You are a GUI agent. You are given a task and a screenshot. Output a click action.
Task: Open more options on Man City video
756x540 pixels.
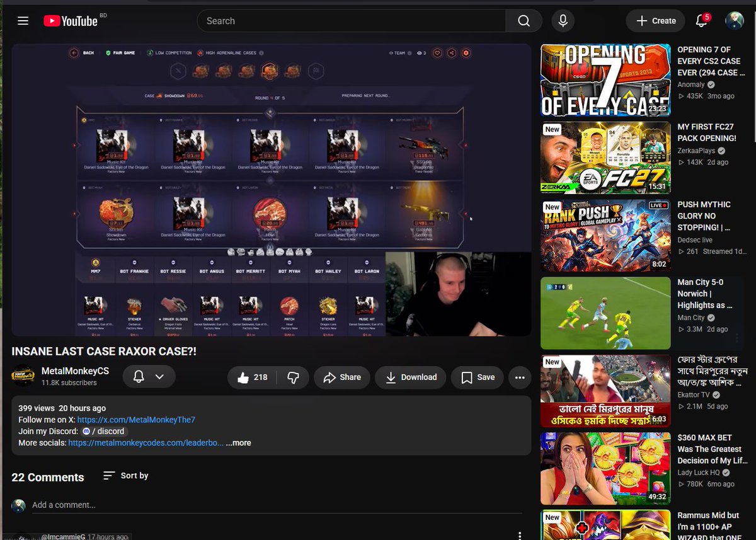click(737, 339)
